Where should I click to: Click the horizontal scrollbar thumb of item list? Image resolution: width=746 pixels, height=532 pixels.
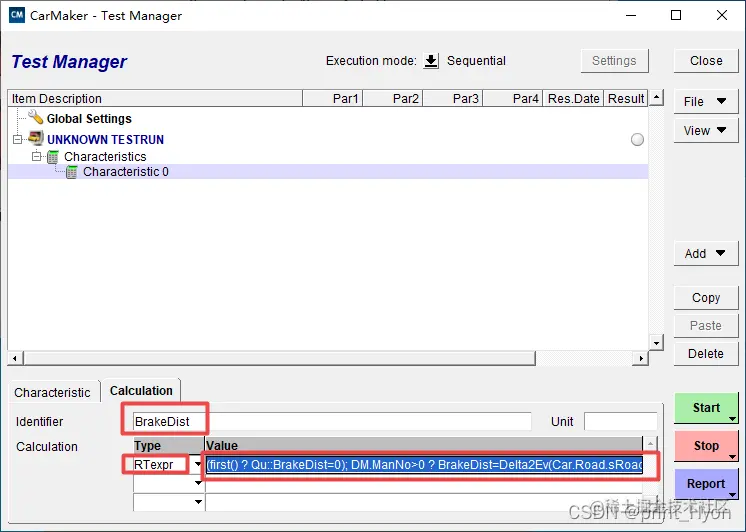click(279, 358)
